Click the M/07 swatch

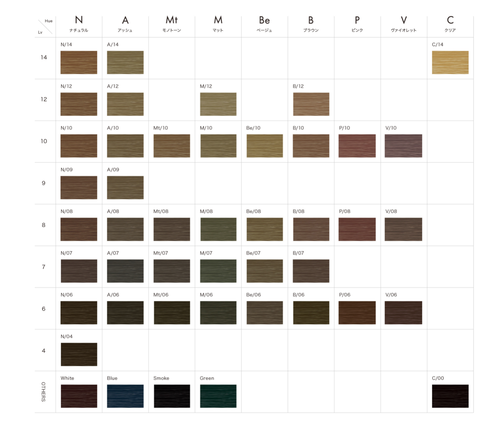pyautogui.click(x=218, y=271)
